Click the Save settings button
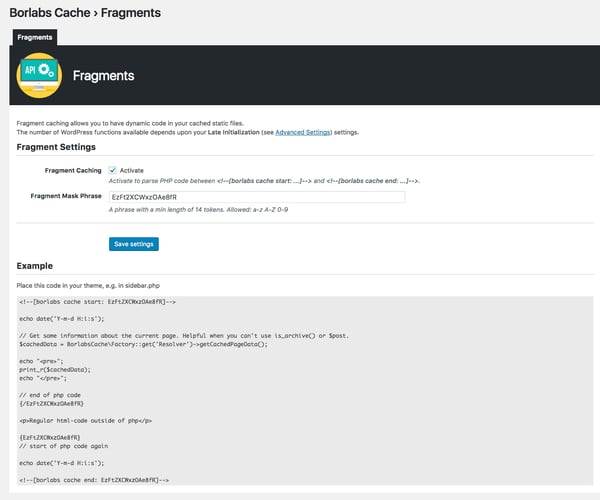The height and width of the screenshot is (500, 600). tap(134, 244)
